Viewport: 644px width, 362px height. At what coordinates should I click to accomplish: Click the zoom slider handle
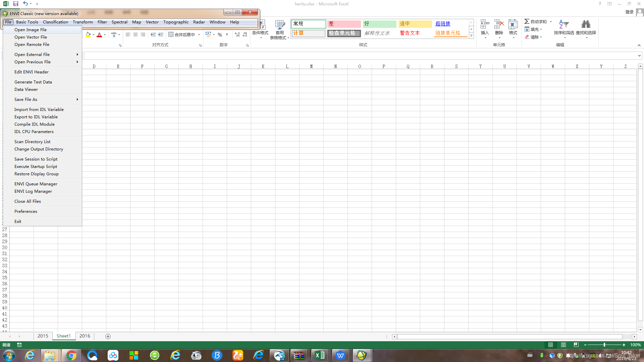pos(604,345)
